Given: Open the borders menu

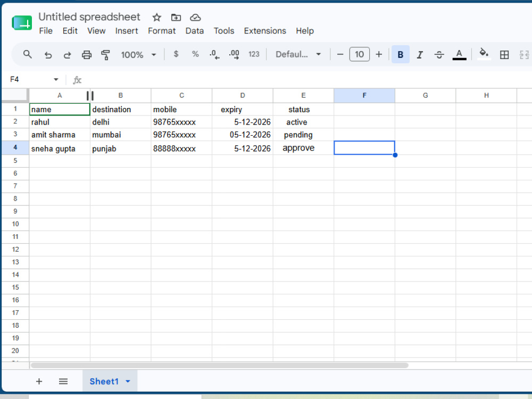Looking at the screenshot, I should (x=504, y=55).
